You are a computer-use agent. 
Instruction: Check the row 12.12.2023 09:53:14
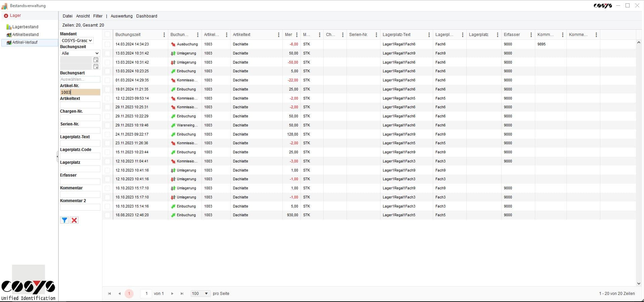tap(107, 99)
